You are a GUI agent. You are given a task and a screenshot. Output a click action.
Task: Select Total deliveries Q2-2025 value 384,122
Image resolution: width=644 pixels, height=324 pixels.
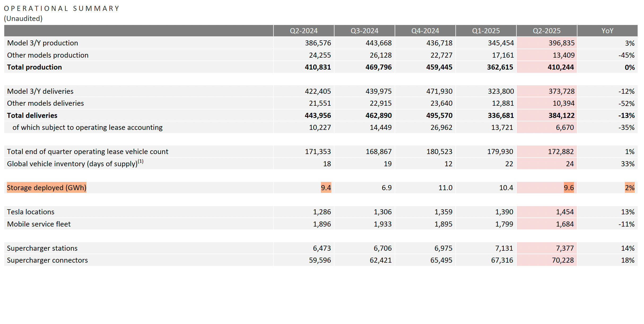coord(561,116)
